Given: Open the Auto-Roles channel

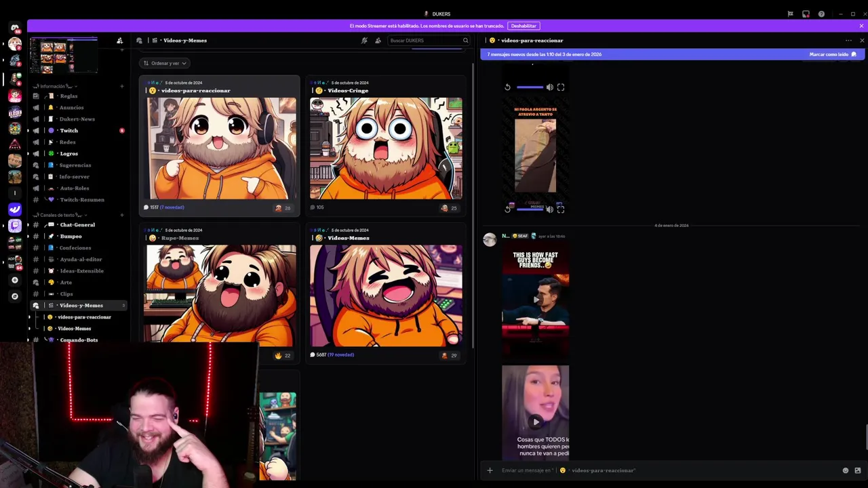Looking at the screenshot, I should pos(78,188).
